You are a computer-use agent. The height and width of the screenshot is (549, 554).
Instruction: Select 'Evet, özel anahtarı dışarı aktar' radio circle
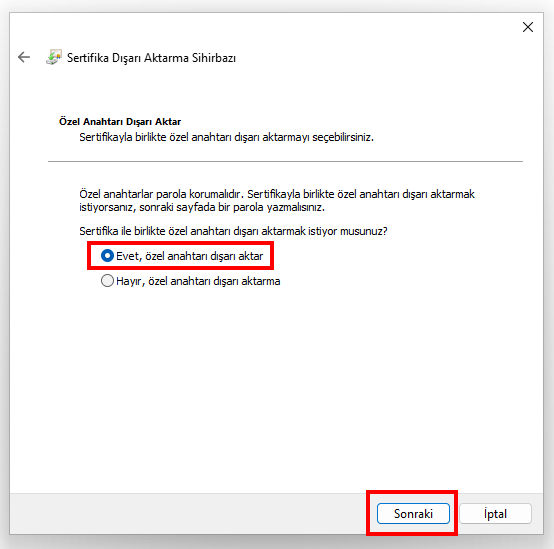(x=107, y=256)
